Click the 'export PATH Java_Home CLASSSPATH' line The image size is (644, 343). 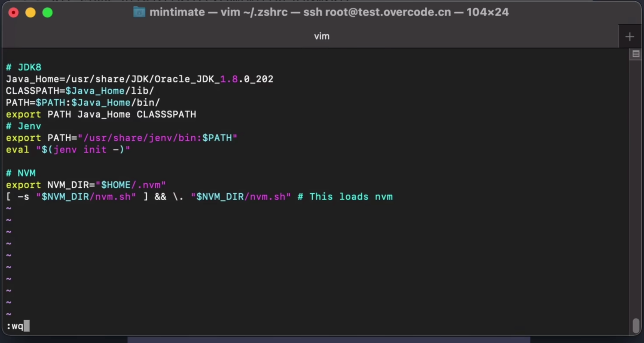tap(101, 114)
